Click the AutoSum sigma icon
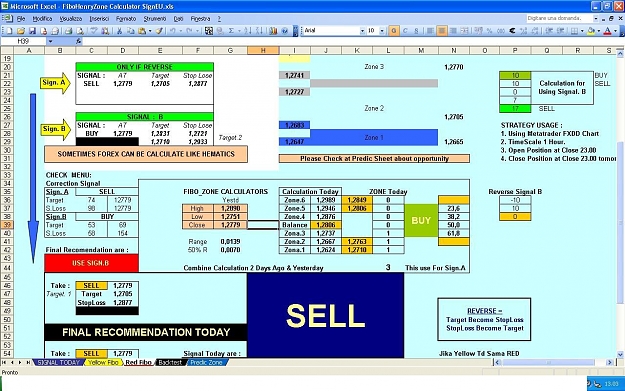Screen dimensions: 625x391 (231, 31)
